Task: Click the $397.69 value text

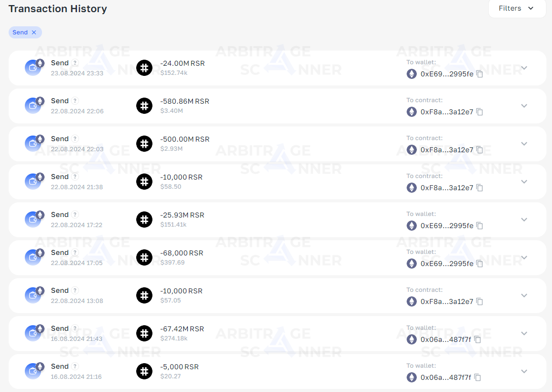Action: 173,263
